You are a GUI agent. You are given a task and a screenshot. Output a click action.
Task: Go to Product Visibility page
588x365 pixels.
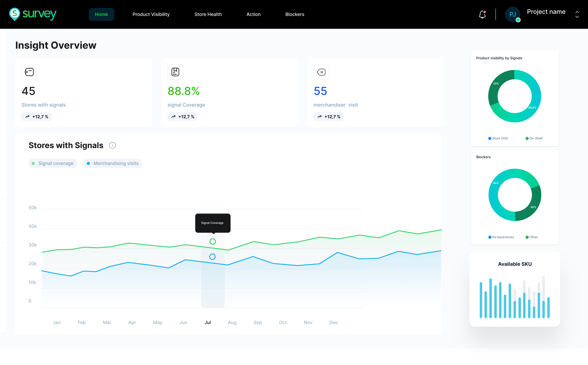151,14
